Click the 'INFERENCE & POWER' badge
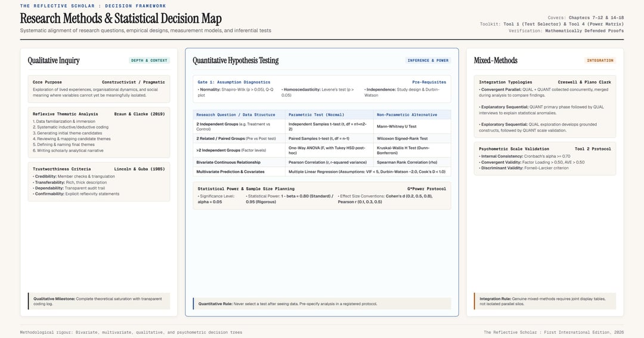644x338 pixels. click(x=428, y=60)
